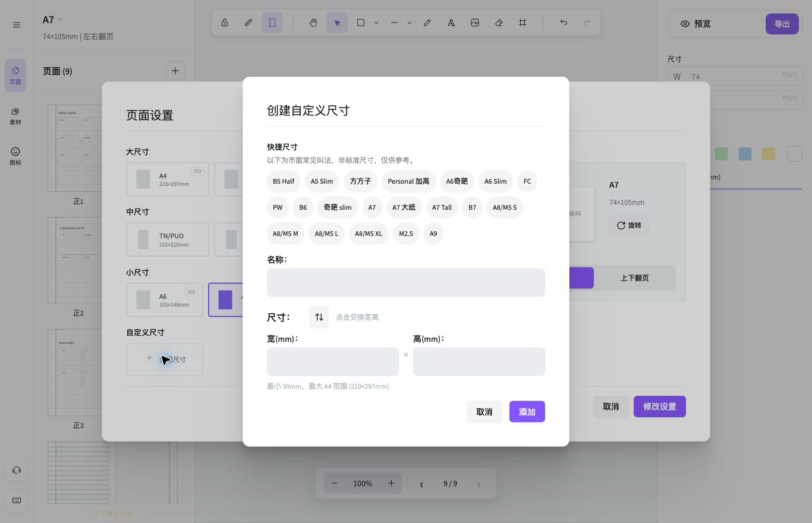Select the rectangle shape tool
This screenshot has height=523, width=812.
click(x=361, y=23)
